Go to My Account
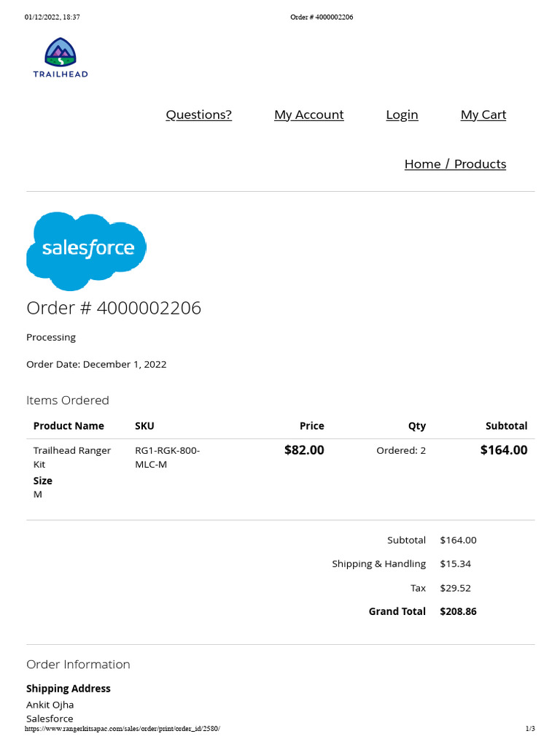Viewport: 560px width, 747px height. pyautogui.click(x=308, y=115)
